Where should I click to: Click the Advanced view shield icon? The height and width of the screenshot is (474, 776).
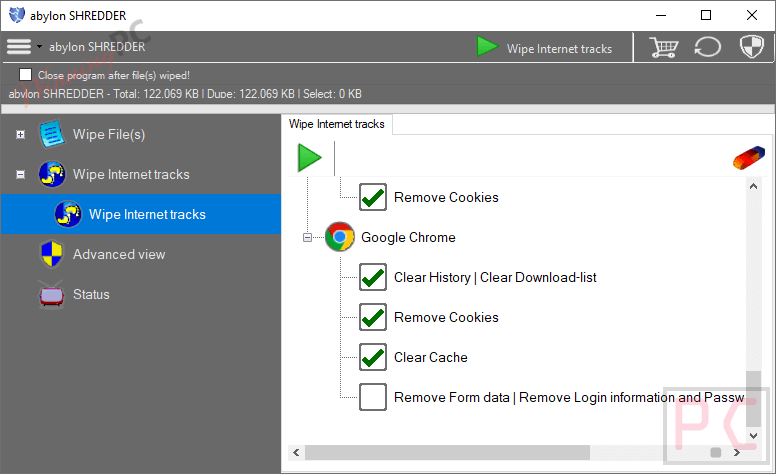pos(52,254)
